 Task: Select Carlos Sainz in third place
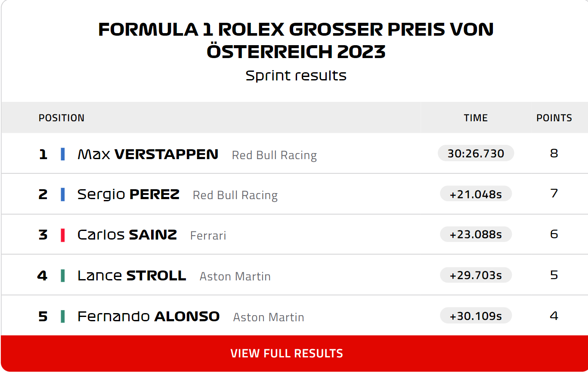coord(127,235)
